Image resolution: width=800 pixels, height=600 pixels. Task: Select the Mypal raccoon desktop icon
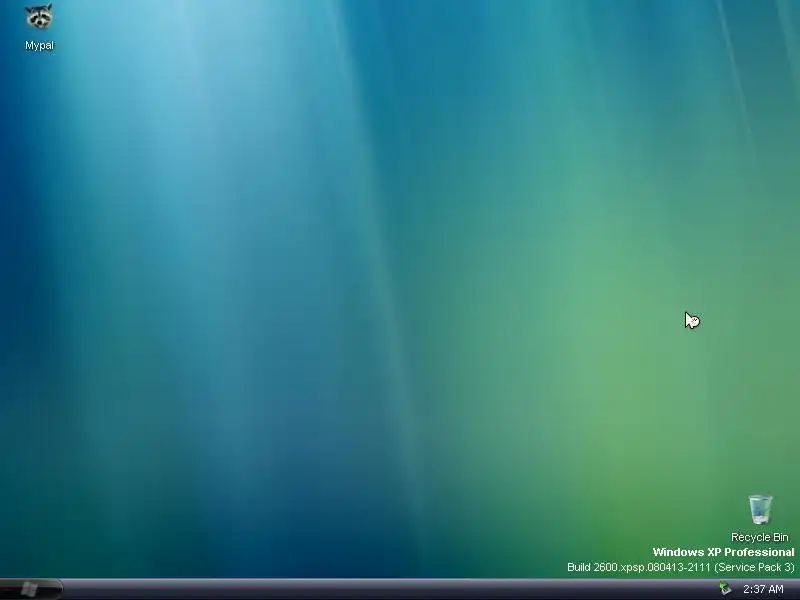click(39, 17)
